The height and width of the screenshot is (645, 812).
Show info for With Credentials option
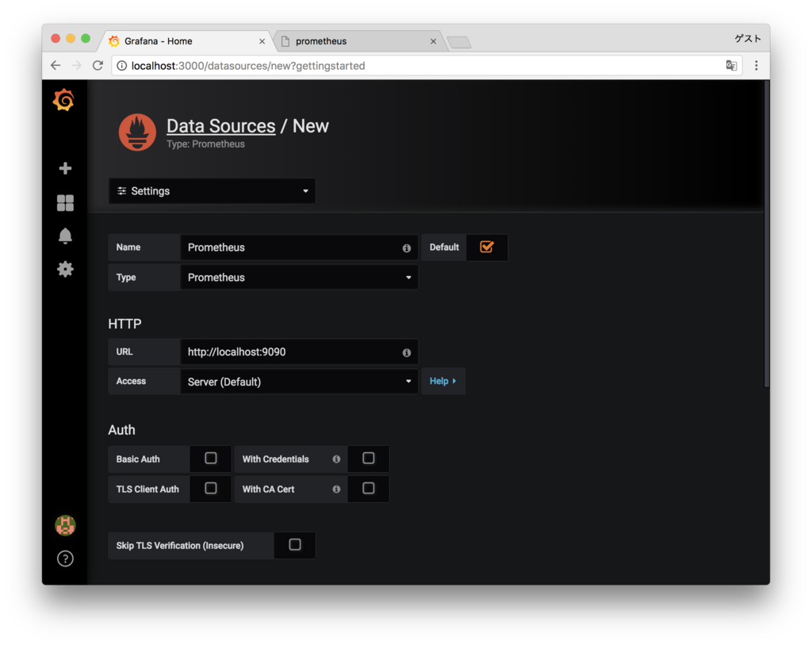click(336, 459)
